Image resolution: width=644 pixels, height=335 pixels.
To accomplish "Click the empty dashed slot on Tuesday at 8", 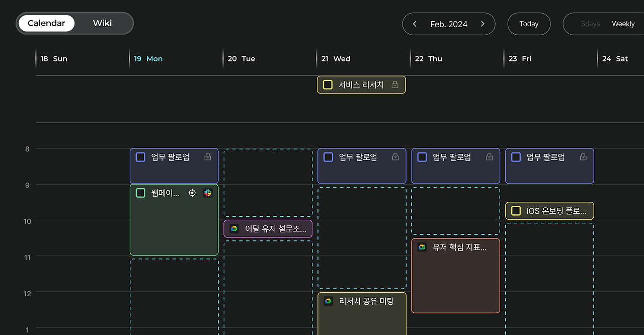I will tap(268, 183).
